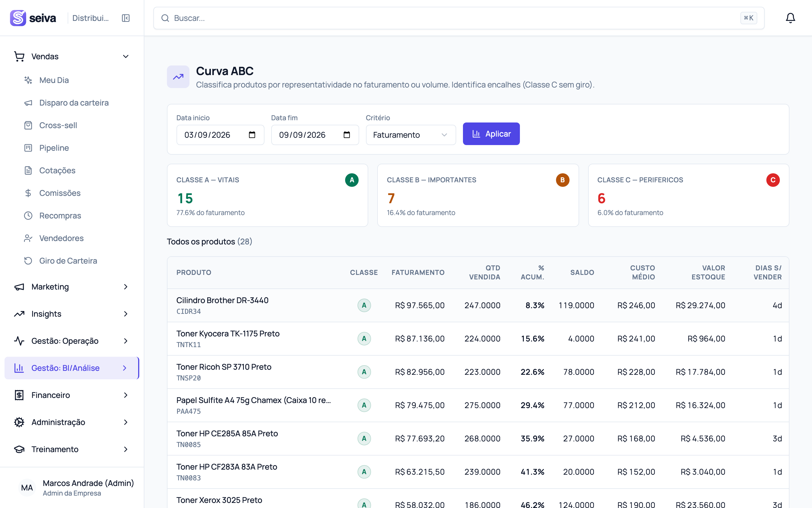
Task: Expand the Financeiro section chevron
Action: point(126,395)
